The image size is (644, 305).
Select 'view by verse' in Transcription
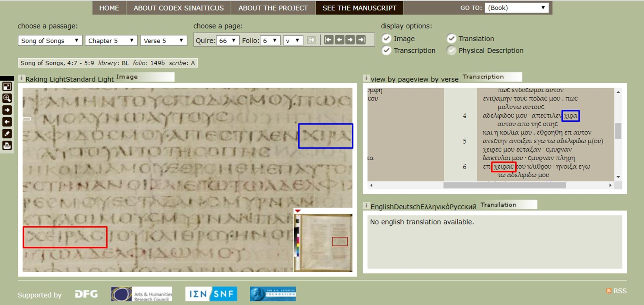(x=436, y=79)
